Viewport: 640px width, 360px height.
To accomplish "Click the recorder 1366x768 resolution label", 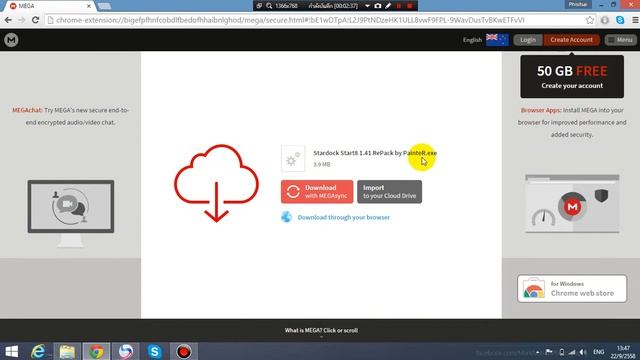I will point(287,6).
